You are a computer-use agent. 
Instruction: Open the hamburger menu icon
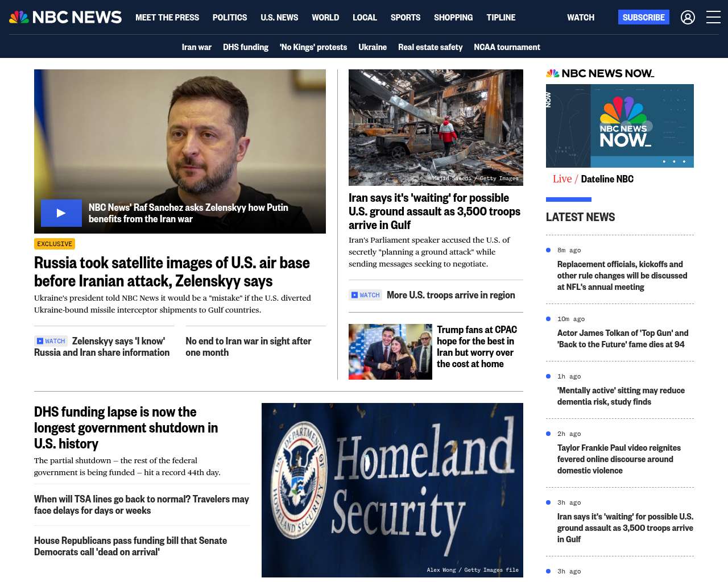pyautogui.click(x=713, y=18)
